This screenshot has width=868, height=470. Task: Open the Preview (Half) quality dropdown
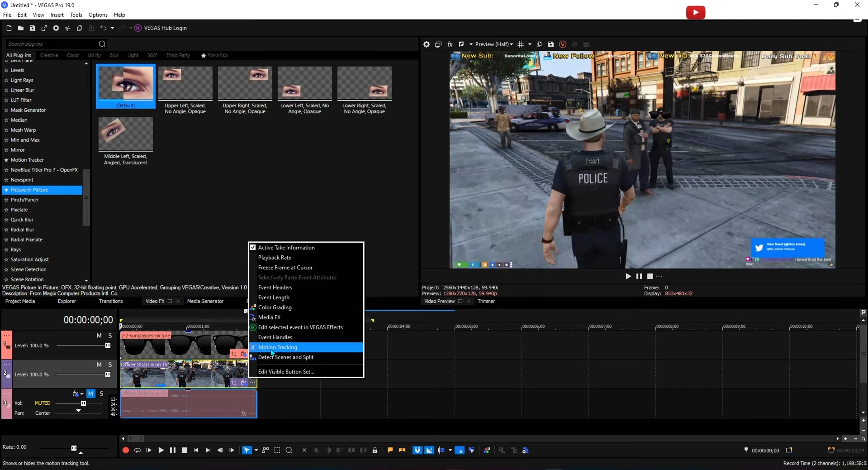pyautogui.click(x=494, y=44)
